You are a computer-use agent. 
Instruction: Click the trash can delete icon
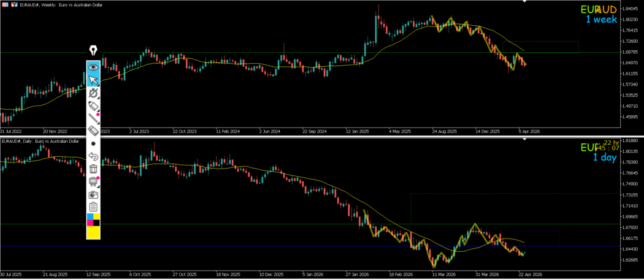93,169
